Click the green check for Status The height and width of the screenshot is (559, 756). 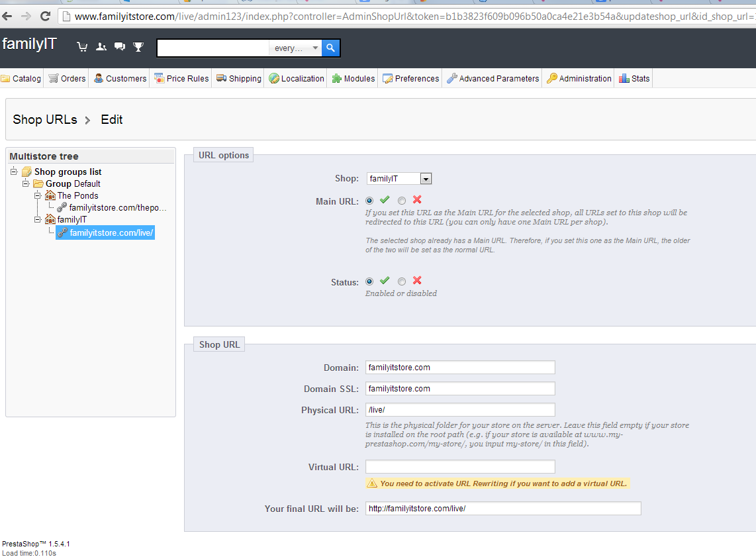(385, 281)
